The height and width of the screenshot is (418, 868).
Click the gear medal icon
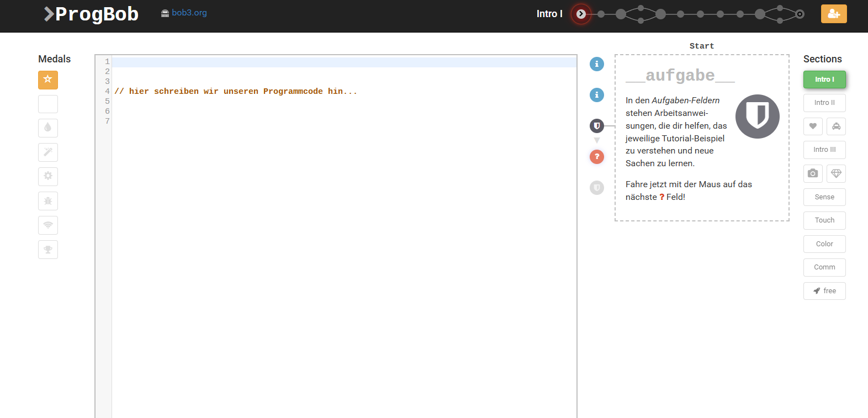click(48, 177)
